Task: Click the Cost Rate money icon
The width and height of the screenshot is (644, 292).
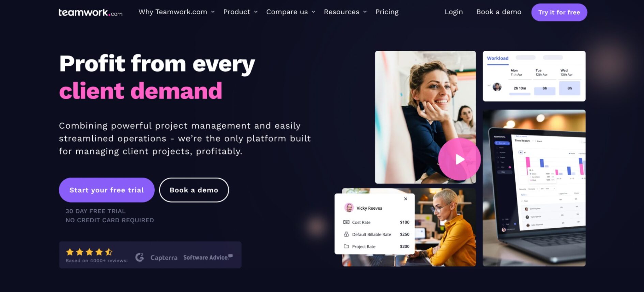Action: tap(346, 222)
